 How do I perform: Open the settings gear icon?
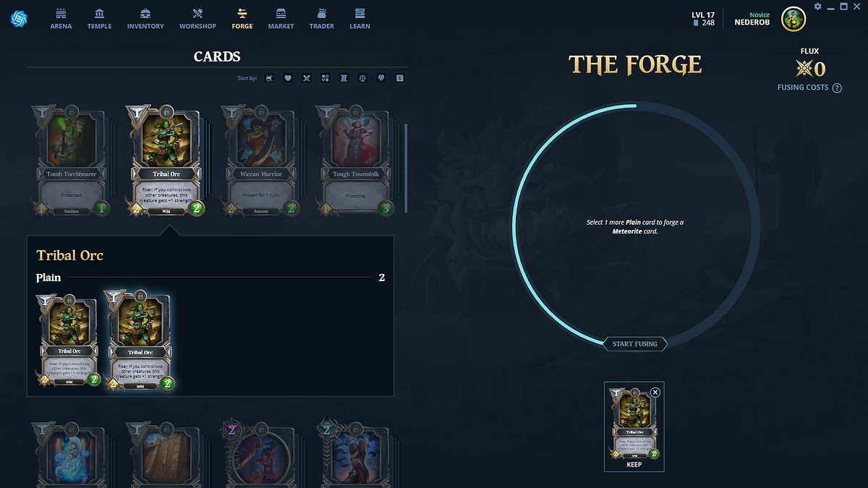click(x=817, y=7)
